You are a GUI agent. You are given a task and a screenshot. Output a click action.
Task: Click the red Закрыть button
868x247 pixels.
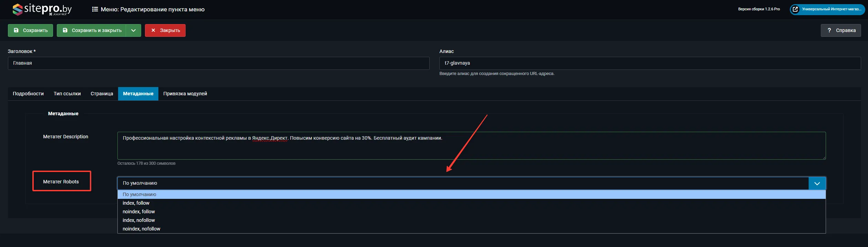point(165,30)
